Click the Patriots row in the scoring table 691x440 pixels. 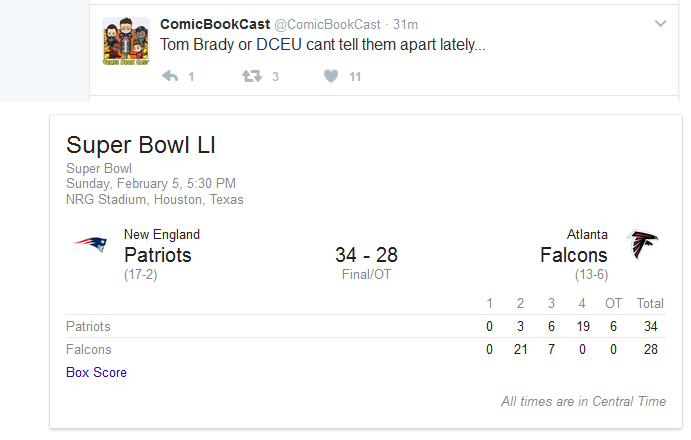pyautogui.click(x=366, y=326)
